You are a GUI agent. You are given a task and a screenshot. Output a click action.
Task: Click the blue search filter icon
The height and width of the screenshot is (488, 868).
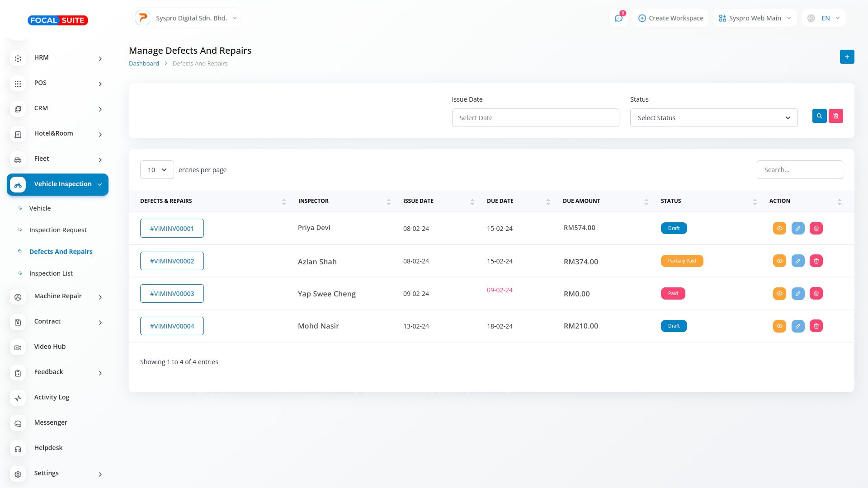tap(819, 116)
